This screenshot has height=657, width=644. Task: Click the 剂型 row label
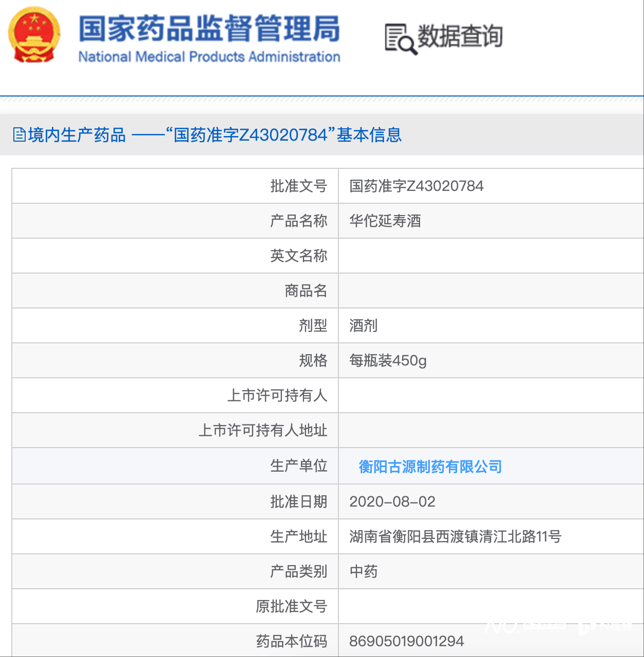pyautogui.click(x=313, y=325)
